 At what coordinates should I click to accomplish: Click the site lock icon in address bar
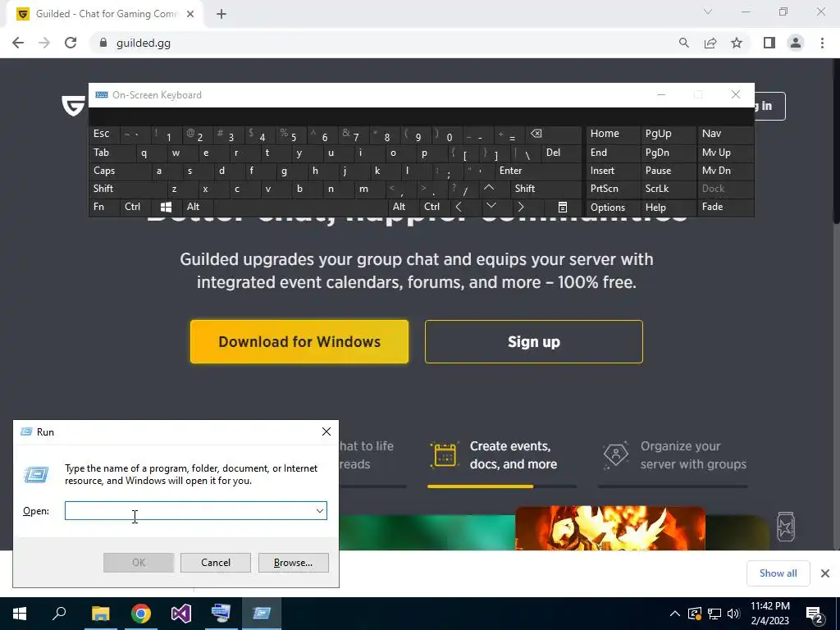tap(103, 43)
